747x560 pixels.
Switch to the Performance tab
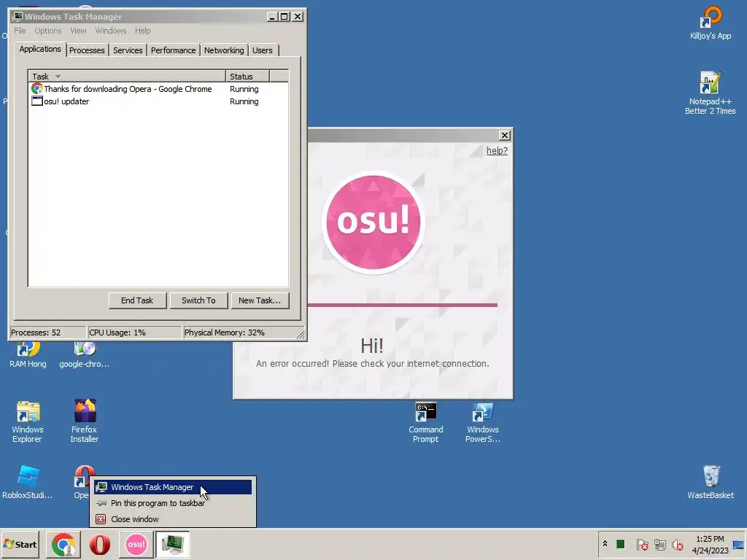tap(173, 50)
